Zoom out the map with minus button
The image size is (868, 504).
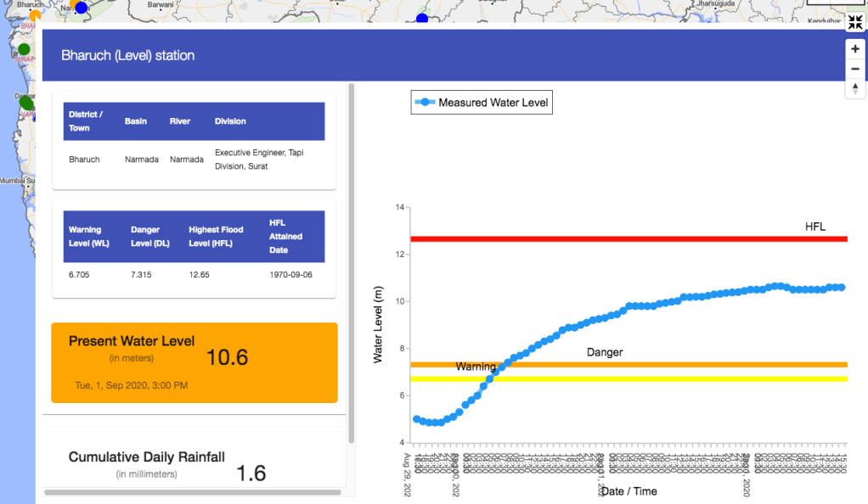(854, 69)
